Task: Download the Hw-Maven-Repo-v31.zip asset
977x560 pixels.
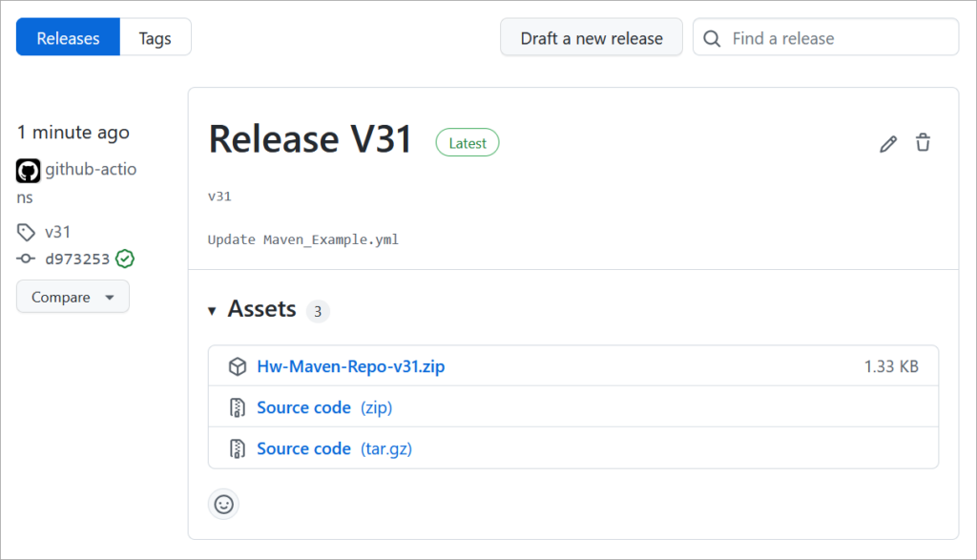Action: coord(351,366)
